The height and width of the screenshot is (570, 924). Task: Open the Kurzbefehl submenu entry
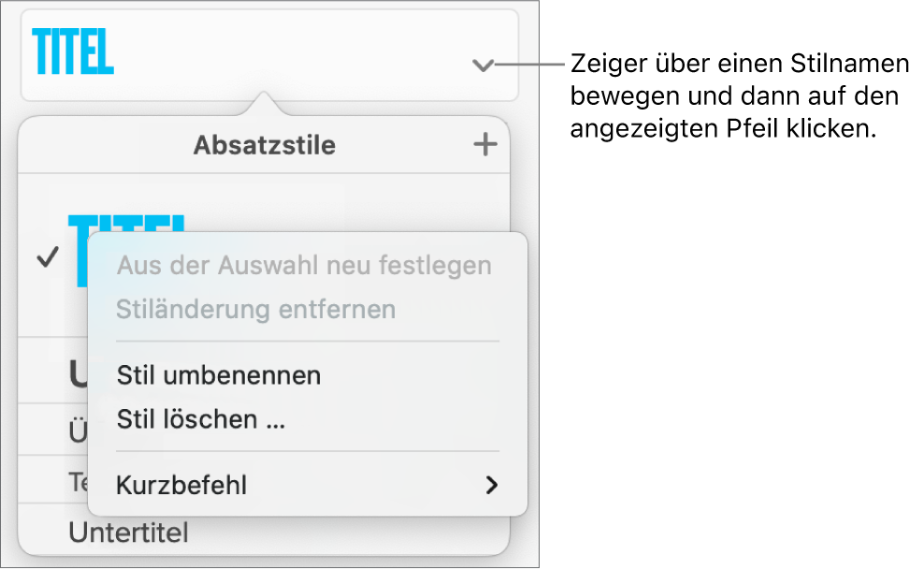(x=182, y=485)
